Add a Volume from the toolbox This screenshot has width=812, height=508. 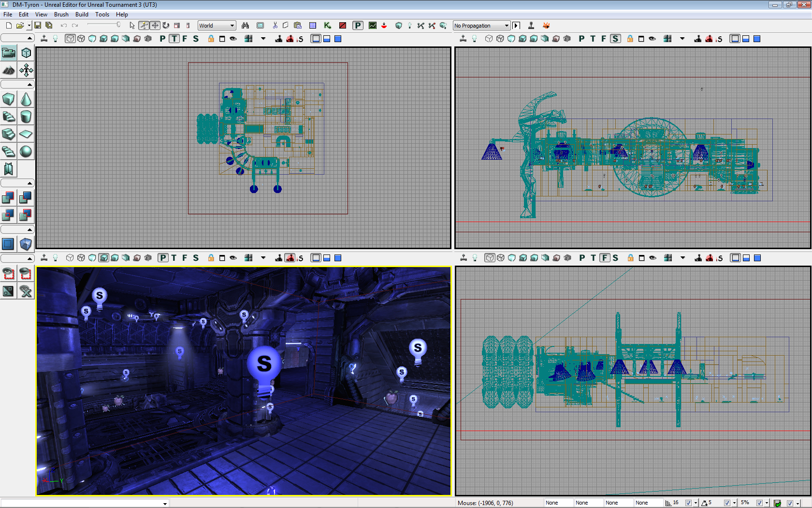coord(26,244)
